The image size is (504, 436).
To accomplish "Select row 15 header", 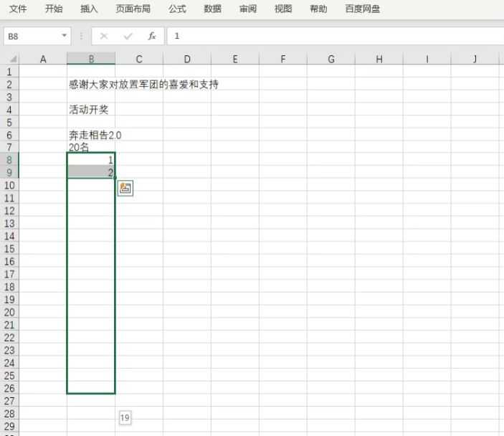I will pos(9,248).
